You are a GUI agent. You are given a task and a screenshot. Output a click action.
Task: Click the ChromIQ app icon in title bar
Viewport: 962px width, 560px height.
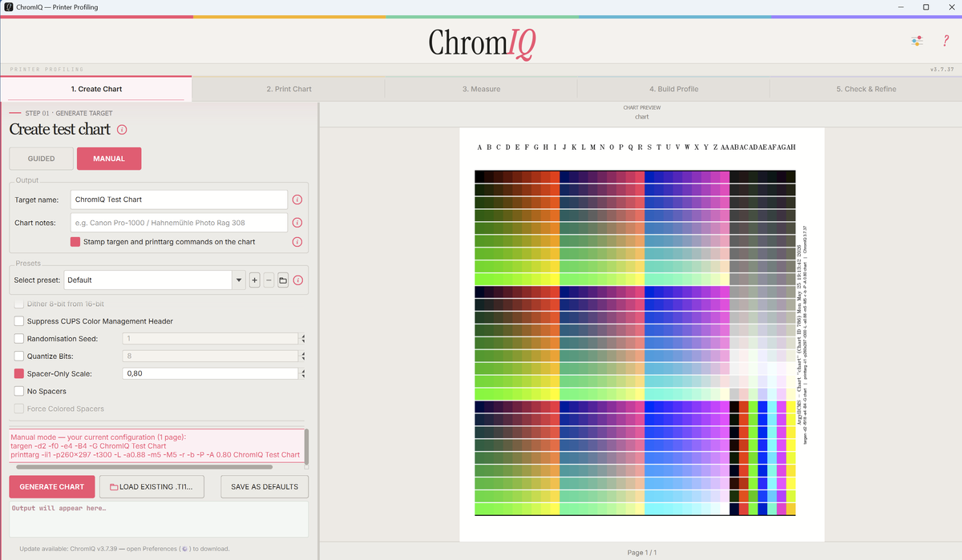(8, 6)
